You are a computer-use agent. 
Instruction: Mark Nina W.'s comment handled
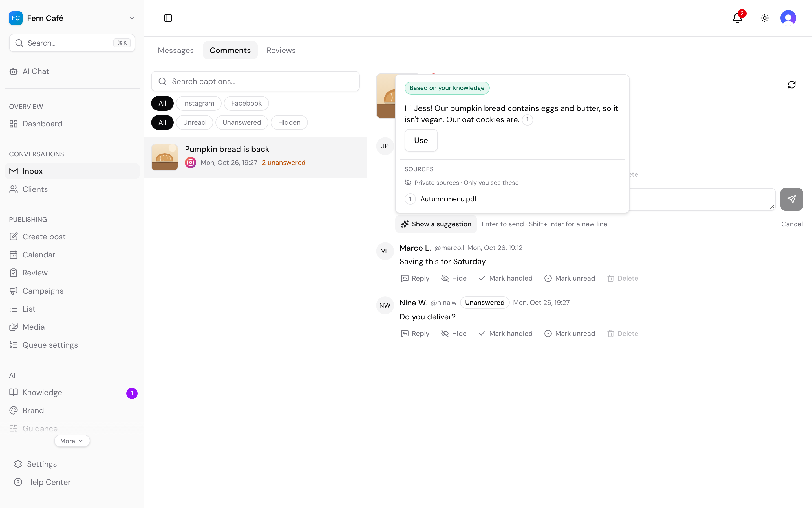505,334
